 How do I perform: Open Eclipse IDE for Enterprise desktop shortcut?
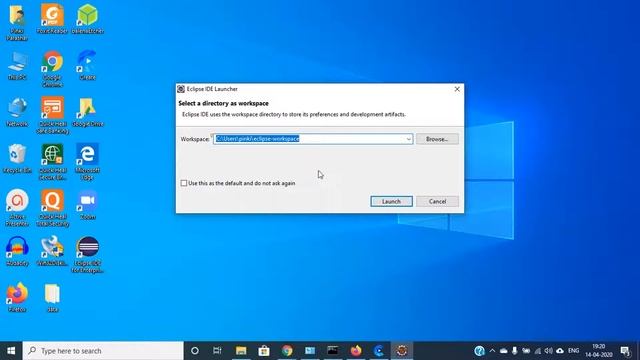[87, 255]
